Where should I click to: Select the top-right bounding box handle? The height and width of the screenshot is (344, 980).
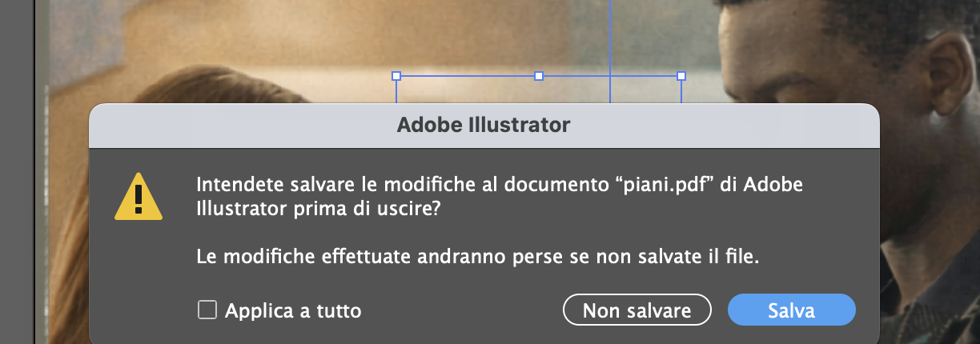(681, 76)
